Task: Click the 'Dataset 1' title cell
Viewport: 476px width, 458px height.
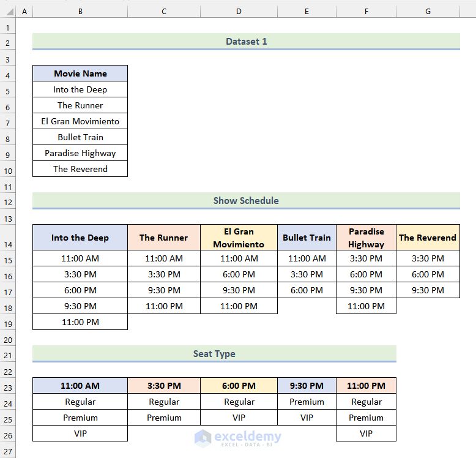Action: 246,41
